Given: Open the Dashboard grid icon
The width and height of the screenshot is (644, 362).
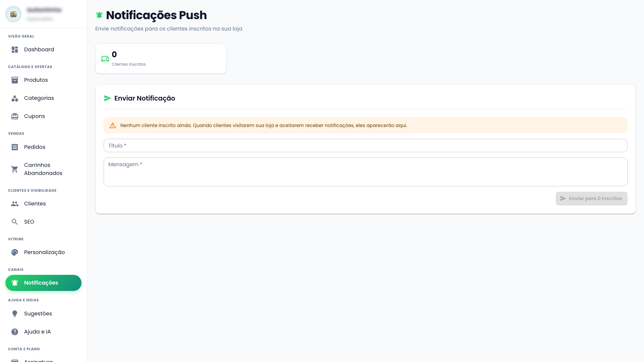Looking at the screenshot, I should [15, 50].
